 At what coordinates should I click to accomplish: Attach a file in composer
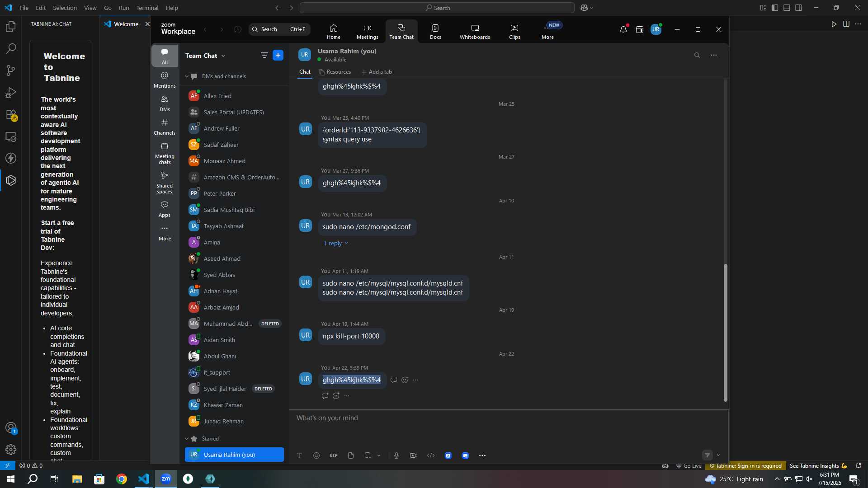click(x=351, y=455)
